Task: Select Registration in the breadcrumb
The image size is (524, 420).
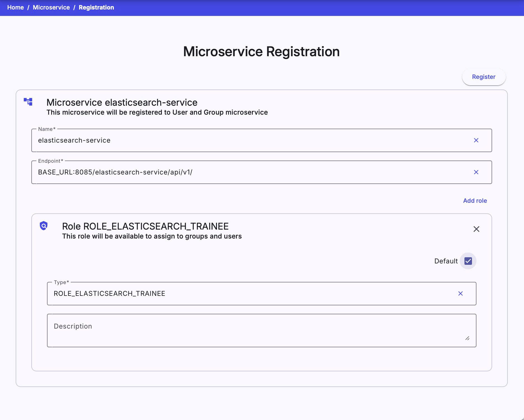Action: tap(96, 8)
